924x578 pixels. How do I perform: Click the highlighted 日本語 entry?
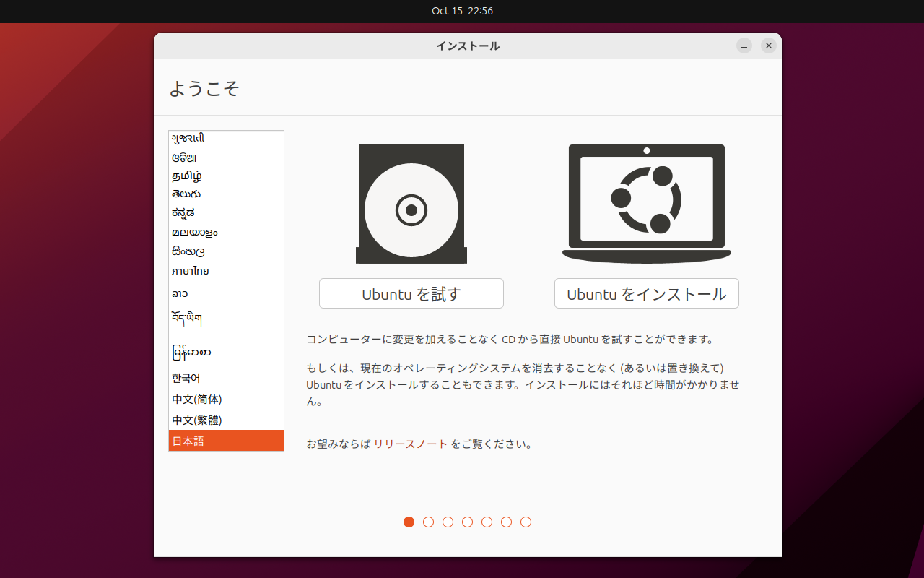pos(188,440)
